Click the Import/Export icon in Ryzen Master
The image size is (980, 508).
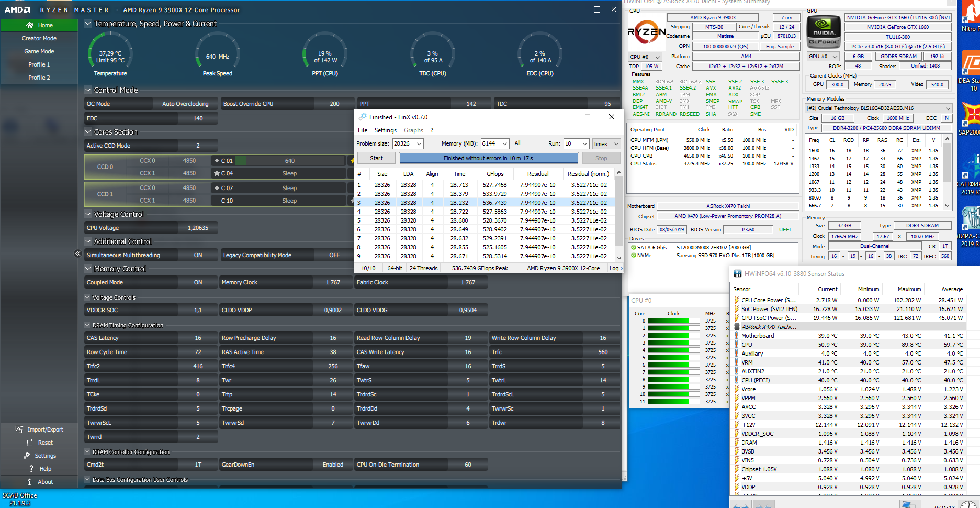(x=19, y=429)
